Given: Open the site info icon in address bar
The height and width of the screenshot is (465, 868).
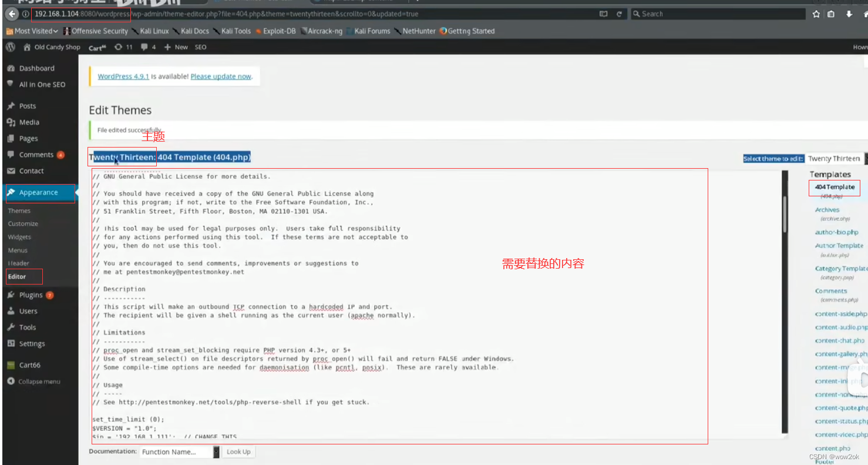Looking at the screenshot, I should pos(26,14).
